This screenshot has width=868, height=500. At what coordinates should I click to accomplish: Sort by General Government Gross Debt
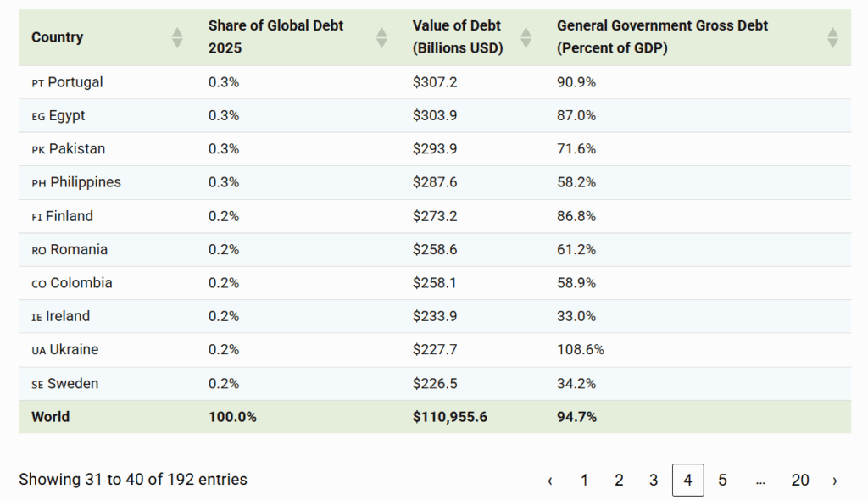click(x=832, y=37)
